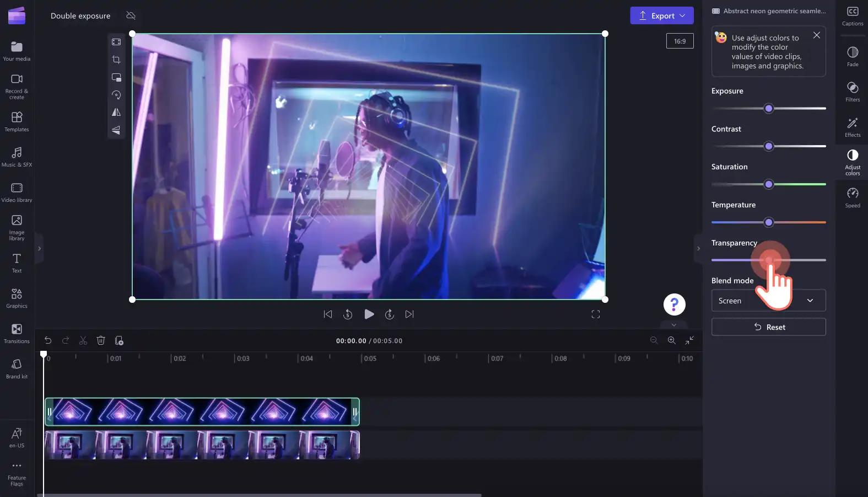Open the Effects panel
This screenshot has height=497, width=868.
point(853,127)
